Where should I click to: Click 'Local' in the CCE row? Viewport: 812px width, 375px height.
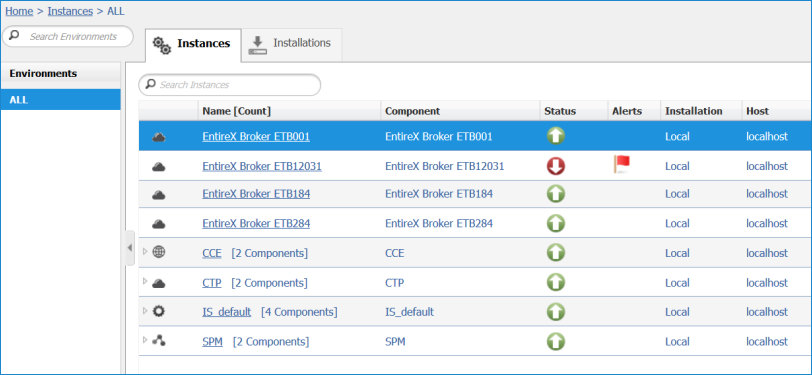677,253
